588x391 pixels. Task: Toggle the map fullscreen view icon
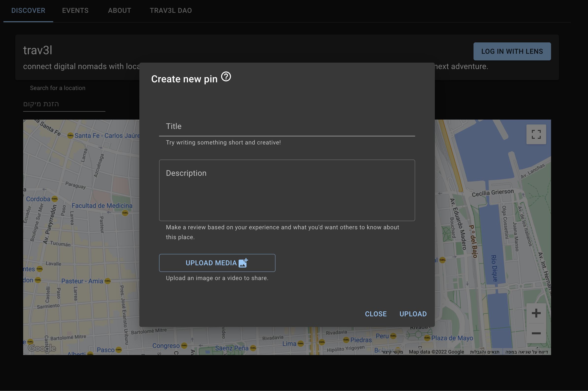coord(536,134)
